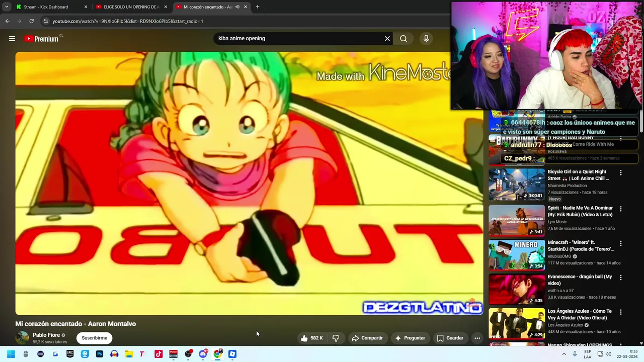This screenshot has height=362, width=644.
Task: Subscribe to Pablo Fiore with Suscribirme
Action: [94, 338]
